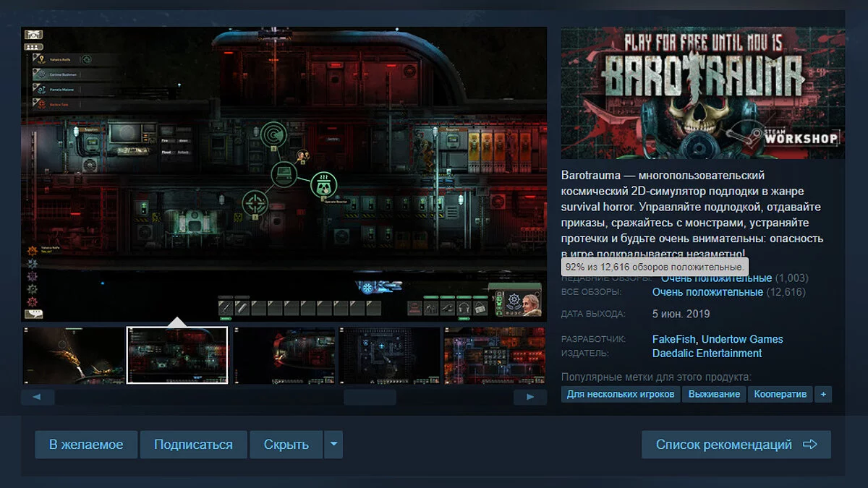
Task: Select the Выживание tag
Action: (x=714, y=394)
